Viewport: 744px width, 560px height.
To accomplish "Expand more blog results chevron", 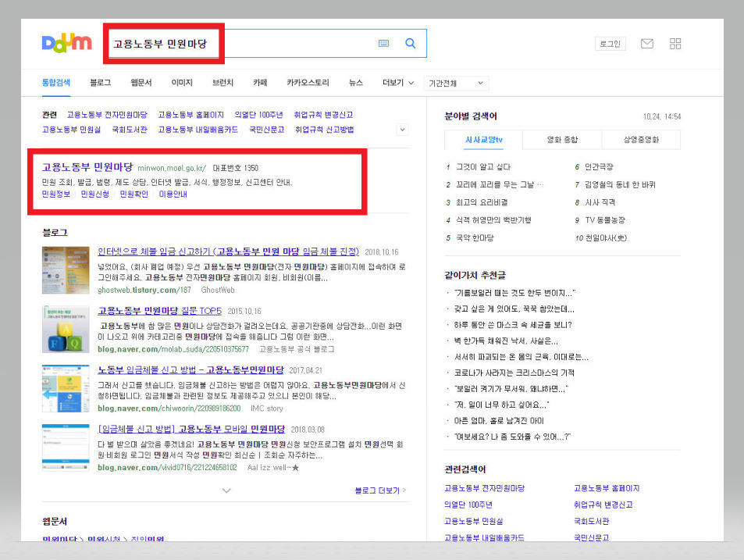I will point(226,490).
